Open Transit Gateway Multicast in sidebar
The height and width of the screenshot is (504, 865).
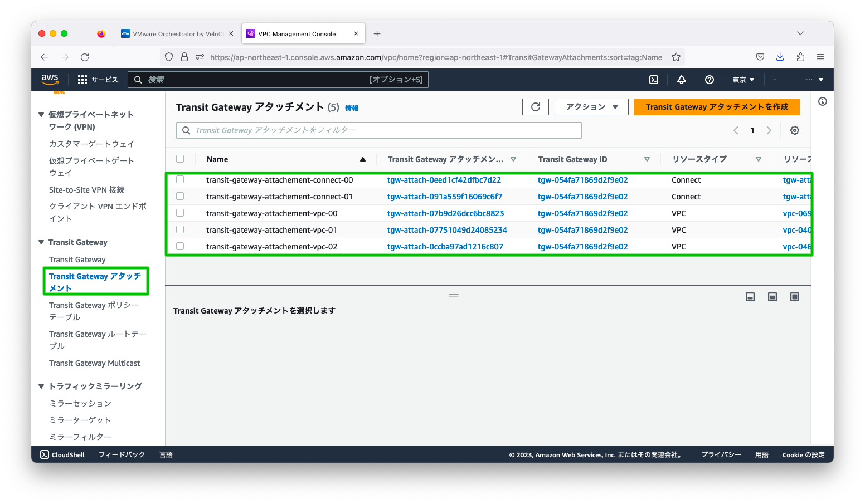(95, 363)
